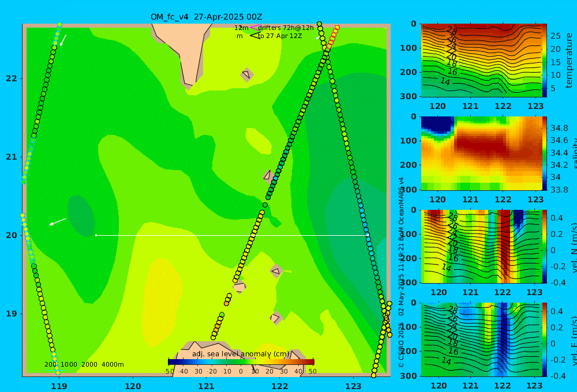
Task: Click the 25 tick on temperature colorbar
Action: pyautogui.click(x=555, y=36)
